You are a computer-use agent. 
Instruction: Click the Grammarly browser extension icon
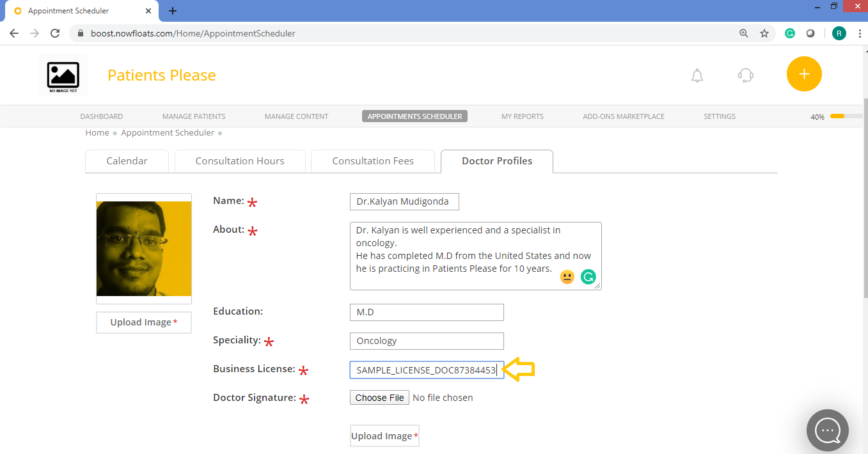pyautogui.click(x=789, y=33)
